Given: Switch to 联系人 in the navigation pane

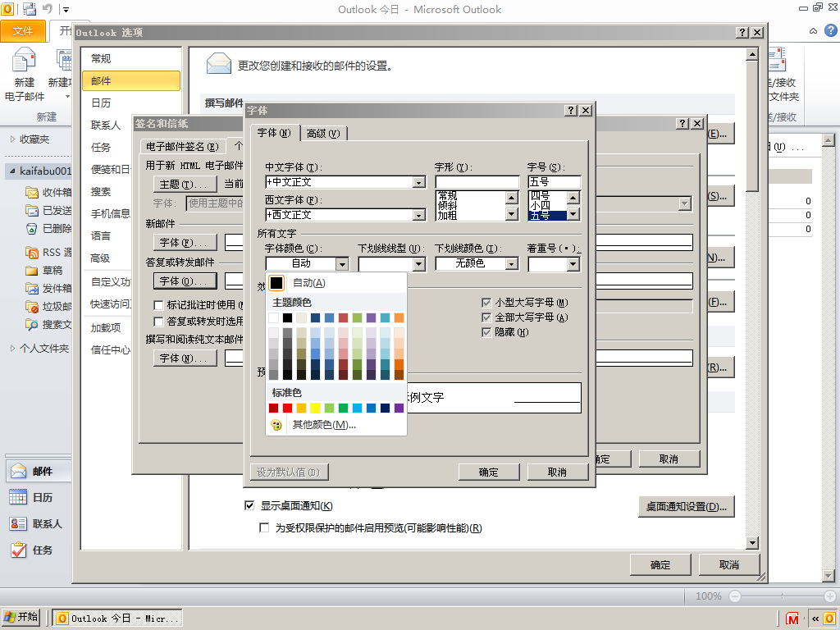Looking at the screenshot, I should pyautogui.click(x=39, y=524).
